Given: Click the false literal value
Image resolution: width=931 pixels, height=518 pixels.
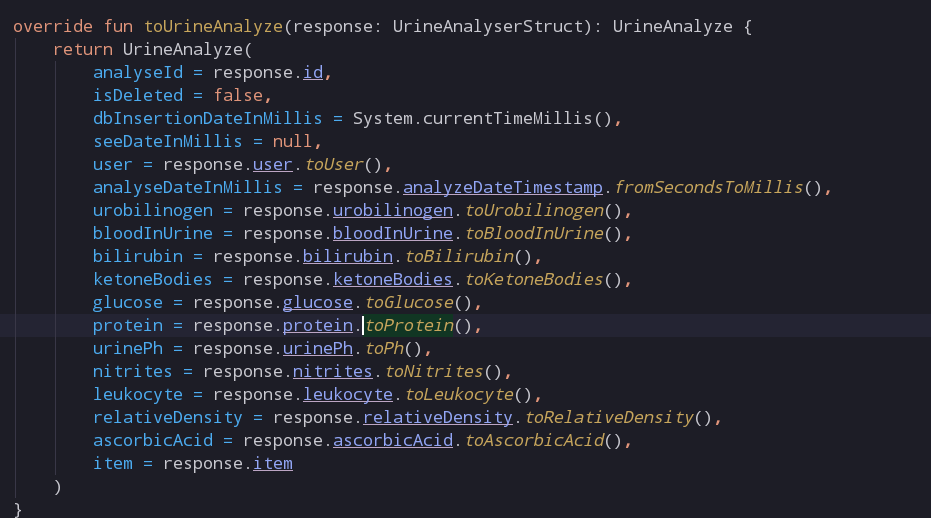Looking at the screenshot, I should click(238, 96).
